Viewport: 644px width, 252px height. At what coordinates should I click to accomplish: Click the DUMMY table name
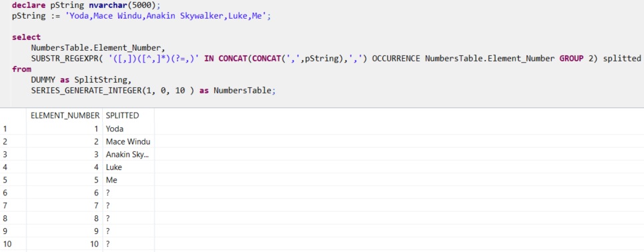click(x=43, y=80)
